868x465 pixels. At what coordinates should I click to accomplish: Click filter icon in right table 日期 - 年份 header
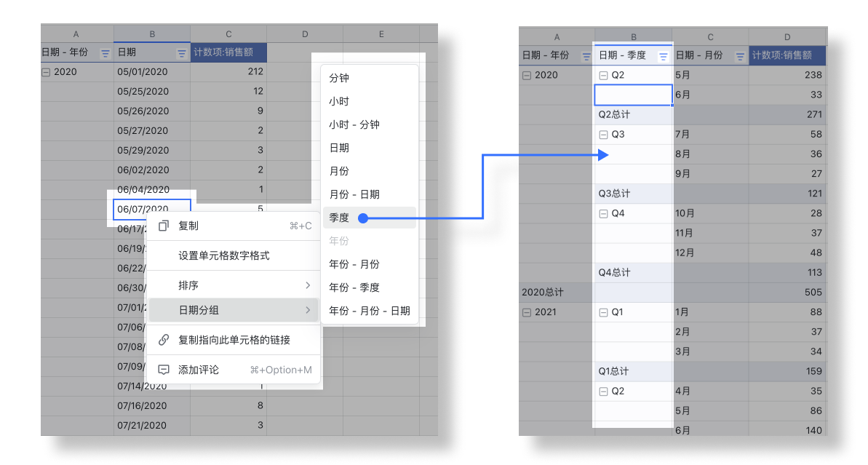[586, 56]
